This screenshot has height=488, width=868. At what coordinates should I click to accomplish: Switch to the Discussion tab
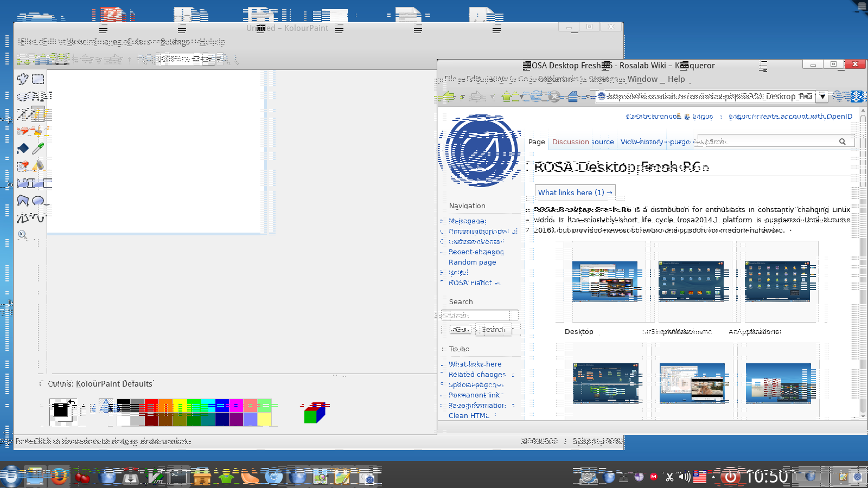tap(570, 142)
